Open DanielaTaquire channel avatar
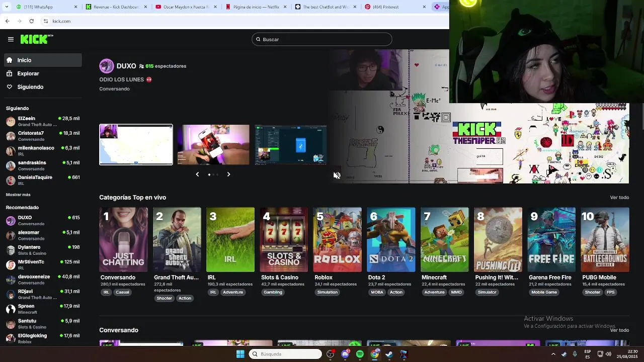This screenshot has height=362, width=644. pyautogui.click(x=10, y=180)
